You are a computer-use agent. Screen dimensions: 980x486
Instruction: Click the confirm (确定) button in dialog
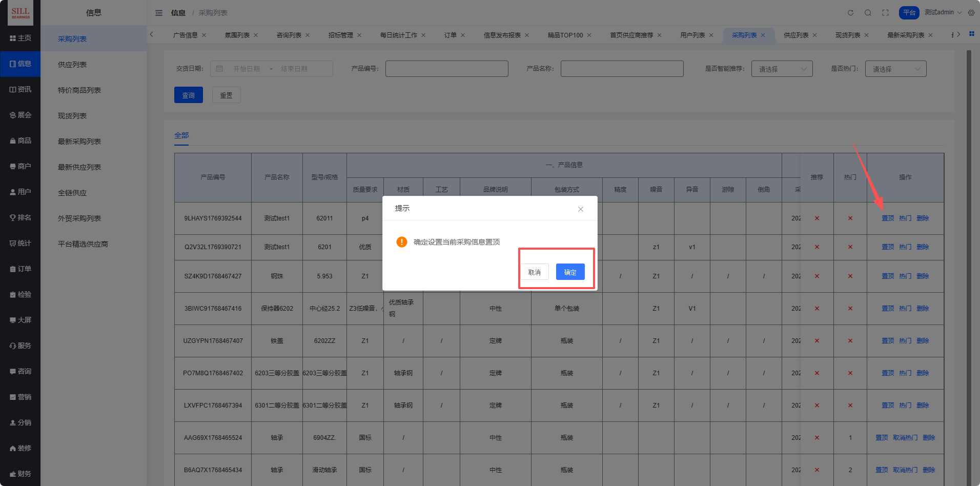[x=570, y=272]
